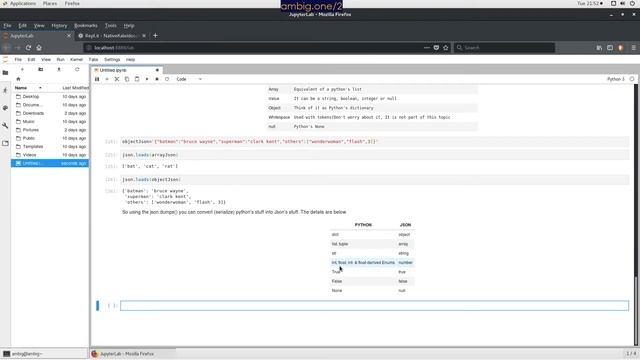640x360 pixels.
Task: Click the Python 3 kernel name
Action: 616,79
